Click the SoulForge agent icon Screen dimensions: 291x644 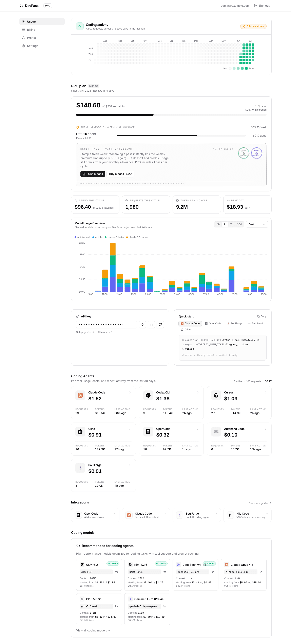(x=80, y=468)
